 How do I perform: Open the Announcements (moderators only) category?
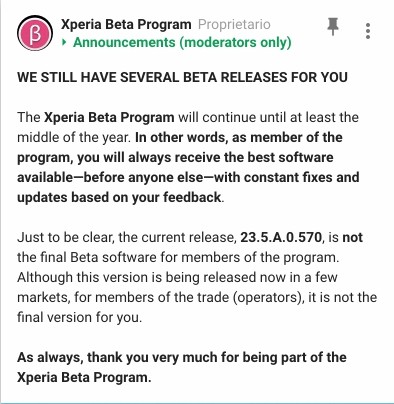point(182,43)
